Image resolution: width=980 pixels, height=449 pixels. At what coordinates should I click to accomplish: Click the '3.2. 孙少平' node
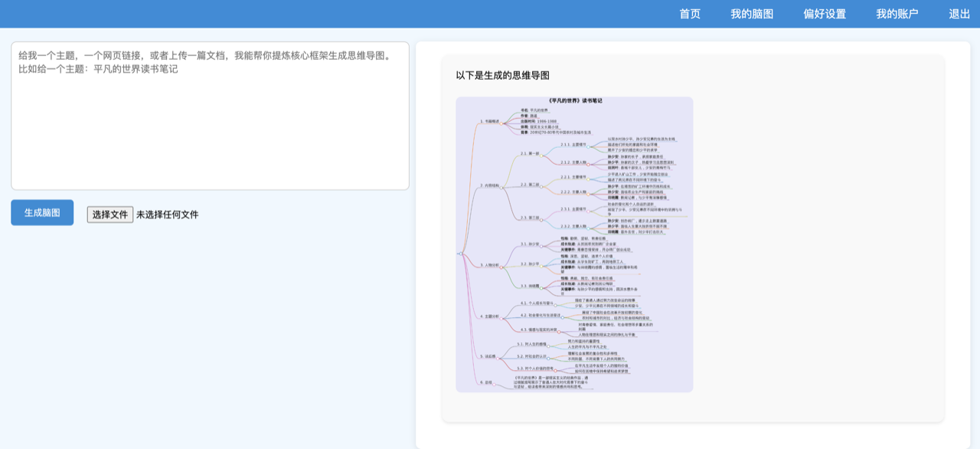pyautogui.click(x=531, y=264)
